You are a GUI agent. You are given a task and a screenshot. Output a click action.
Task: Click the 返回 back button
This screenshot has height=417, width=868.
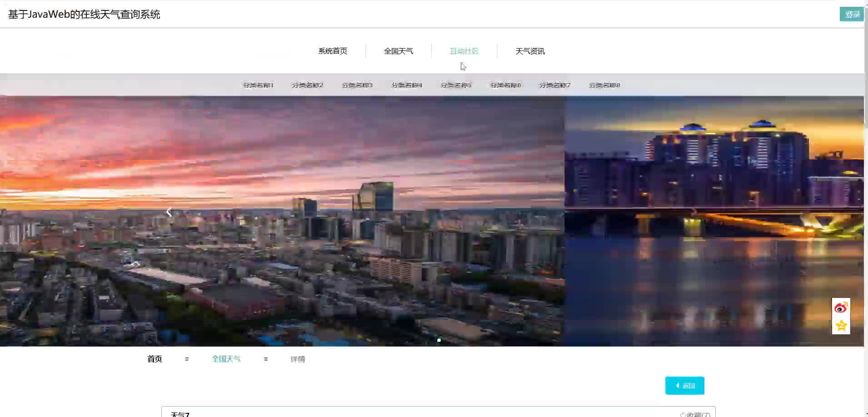[684, 386]
